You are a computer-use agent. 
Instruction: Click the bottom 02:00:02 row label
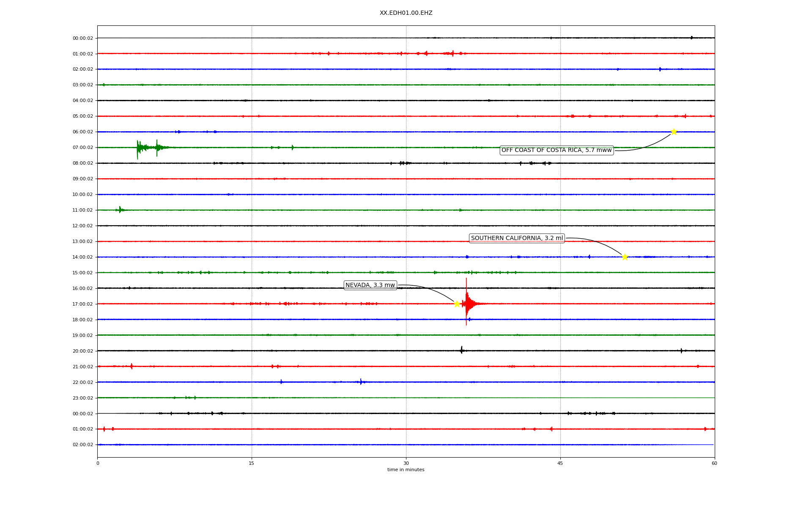(82, 445)
